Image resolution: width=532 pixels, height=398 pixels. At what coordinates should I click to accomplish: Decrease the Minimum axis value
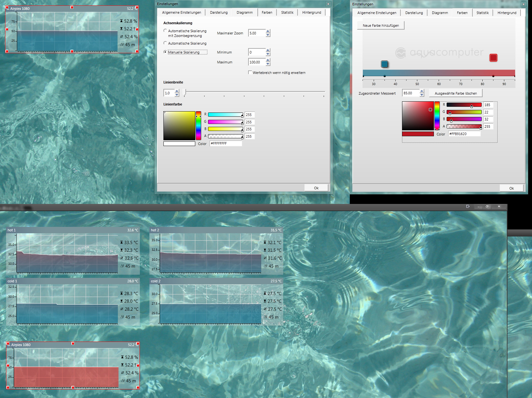(268, 54)
